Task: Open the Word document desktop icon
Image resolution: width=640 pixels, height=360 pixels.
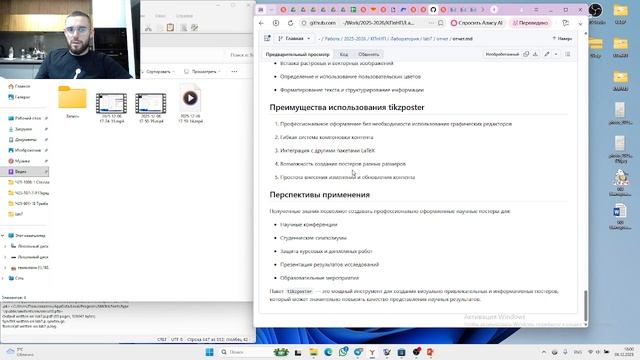Action: tap(620, 216)
